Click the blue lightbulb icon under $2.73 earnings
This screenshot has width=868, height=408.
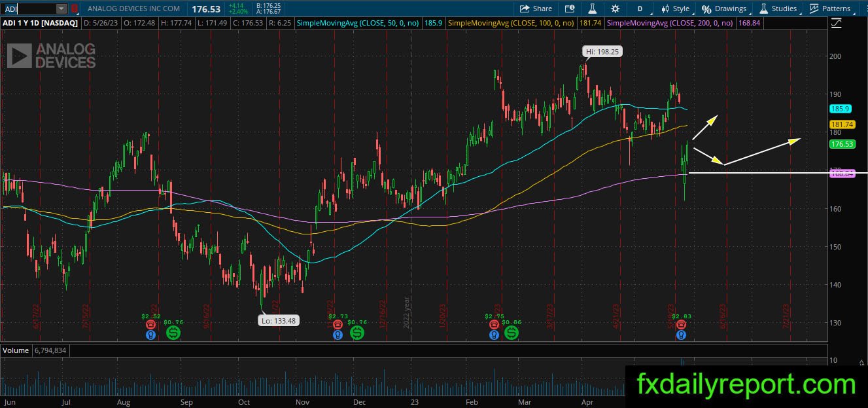(338, 335)
